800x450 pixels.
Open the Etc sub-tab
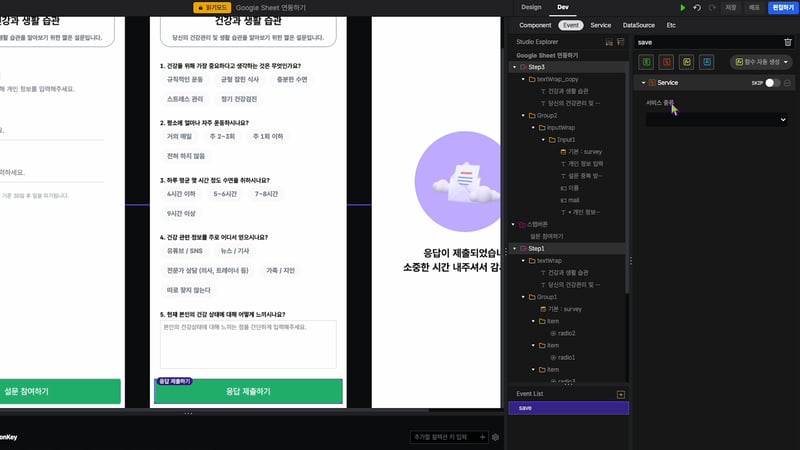click(671, 25)
